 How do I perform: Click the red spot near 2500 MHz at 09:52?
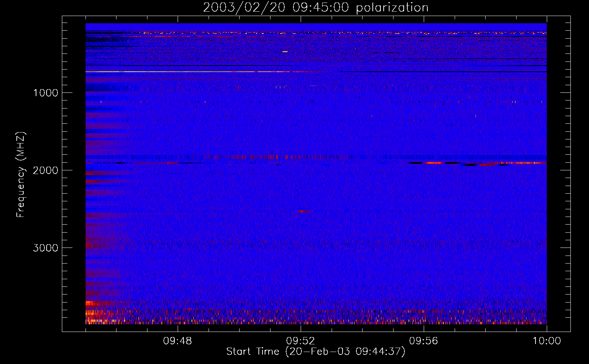[x=304, y=211]
